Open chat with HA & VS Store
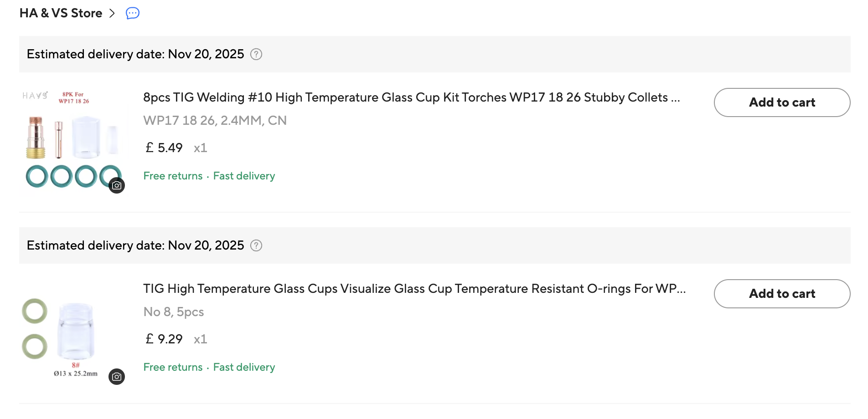Screen dimensions: 868x419 [x=132, y=13]
